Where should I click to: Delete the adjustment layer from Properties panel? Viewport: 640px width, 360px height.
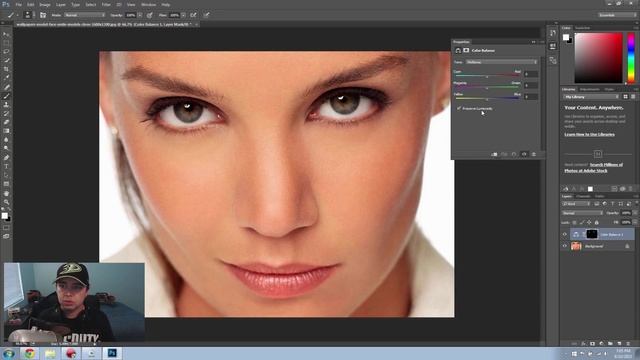534,154
